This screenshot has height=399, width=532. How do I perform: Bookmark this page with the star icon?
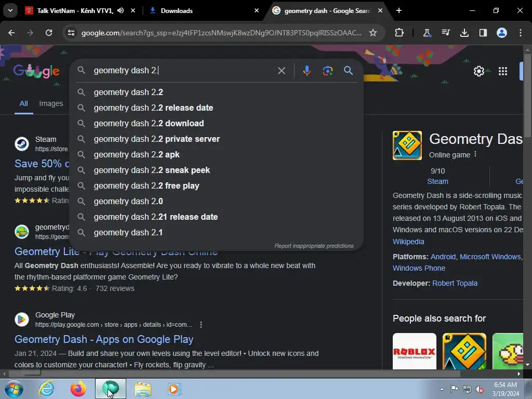(x=373, y=33)
